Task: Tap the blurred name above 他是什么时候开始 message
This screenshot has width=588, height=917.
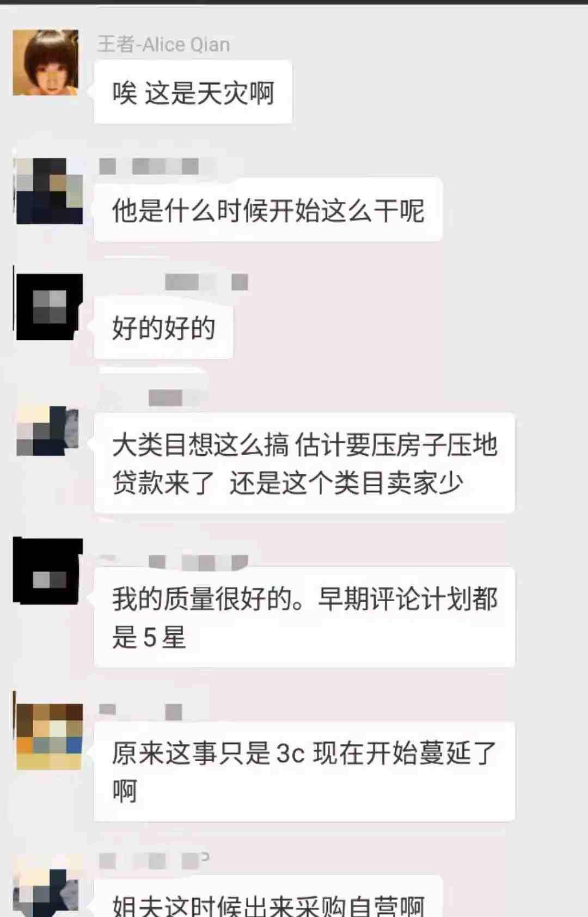Action: coord(149,166)
